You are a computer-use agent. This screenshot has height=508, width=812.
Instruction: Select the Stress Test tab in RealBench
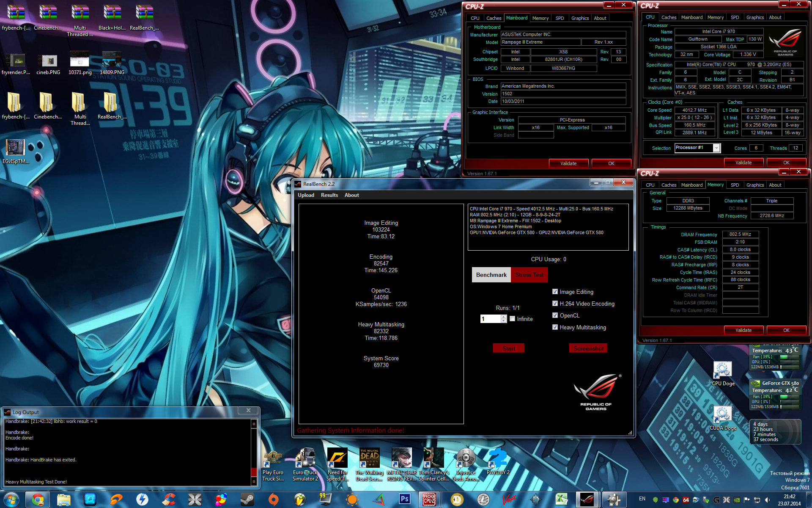[529, 275]
